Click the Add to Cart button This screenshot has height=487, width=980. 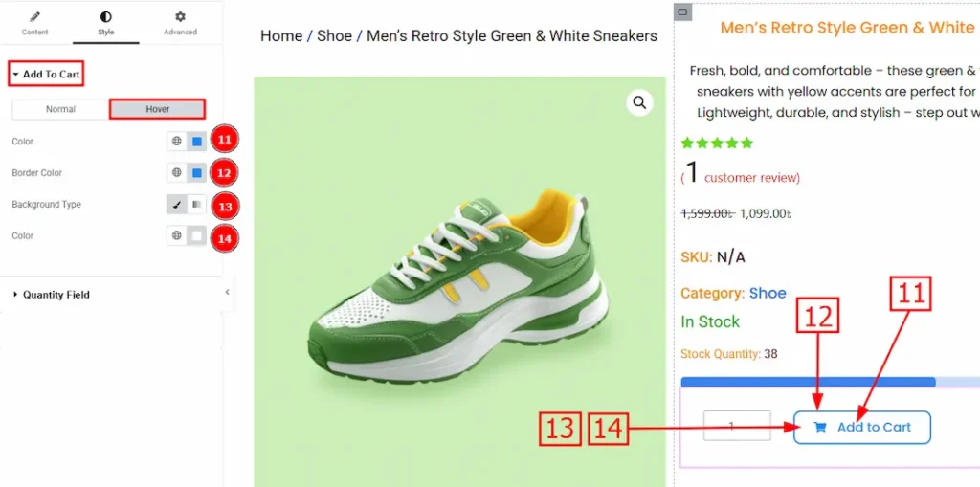[x=861, y=428]
